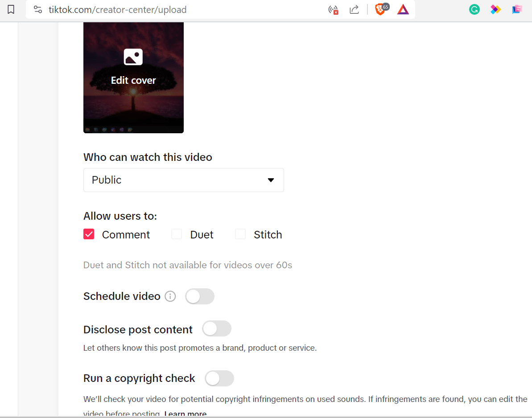The height and width of the screenshot is (418, 532).
Task: Click the Who can watch this video heading
Action: click(x=148, y=157)
